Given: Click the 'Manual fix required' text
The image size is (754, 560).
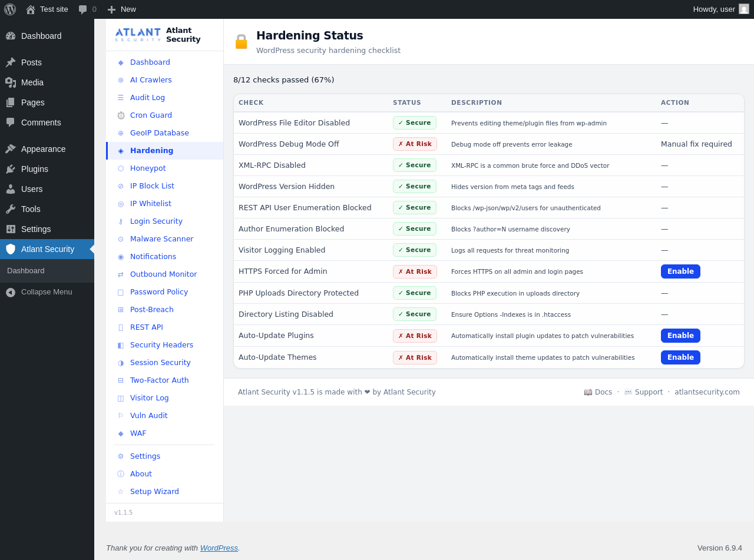Looking at the screenshot, I should (x=696, y=144).
